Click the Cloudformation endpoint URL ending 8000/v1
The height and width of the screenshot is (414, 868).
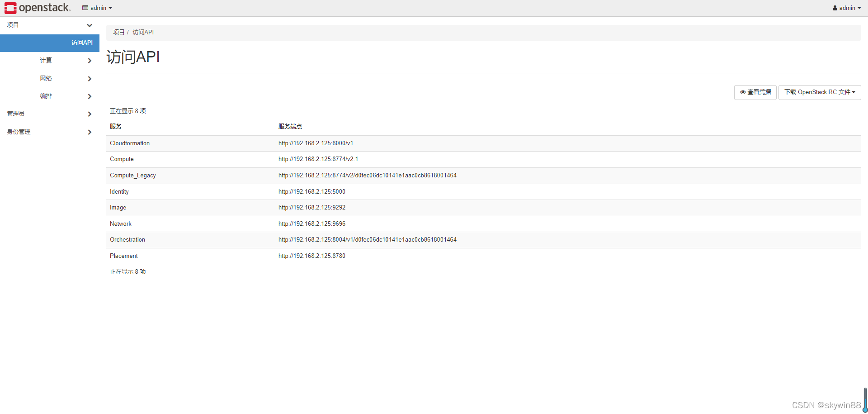(x=316, y=143)
